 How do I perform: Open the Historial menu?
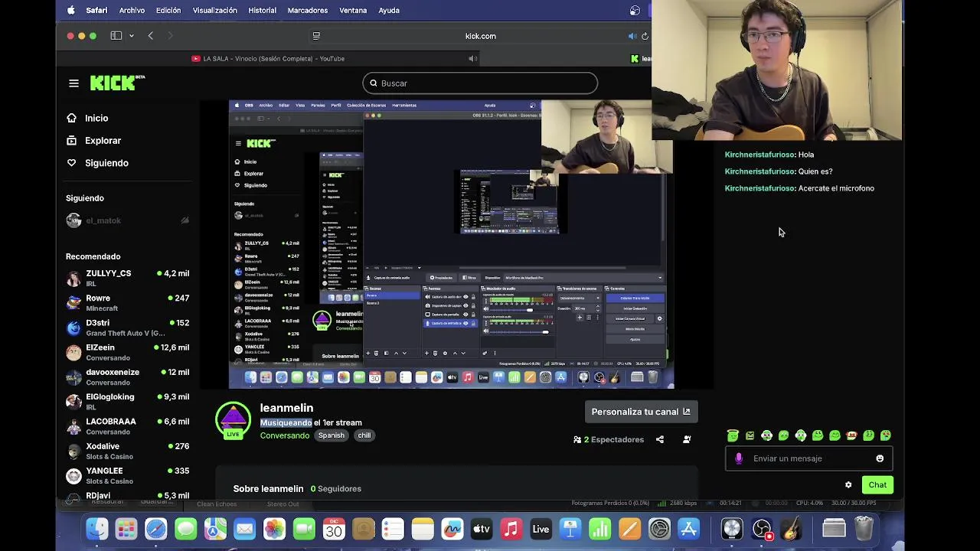[262, 11]
